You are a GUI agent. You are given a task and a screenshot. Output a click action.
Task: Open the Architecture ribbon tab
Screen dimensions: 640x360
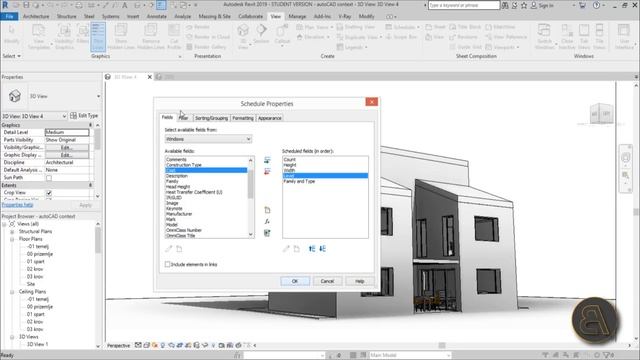[36, 16]
